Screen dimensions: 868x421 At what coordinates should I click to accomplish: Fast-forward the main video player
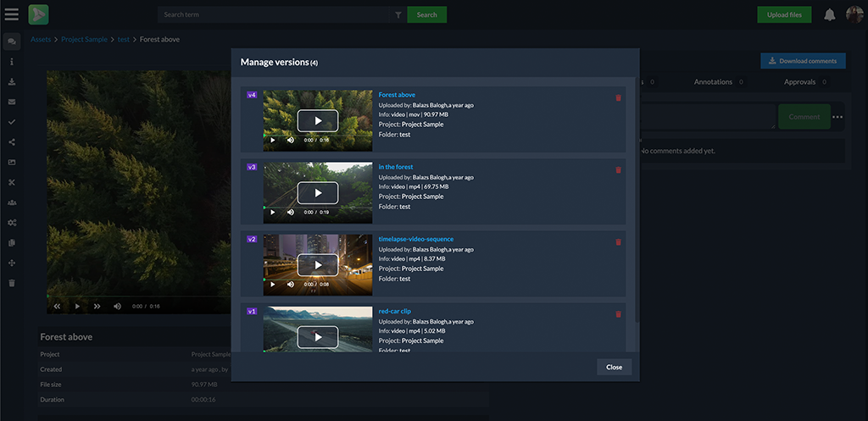pos(97,307)
